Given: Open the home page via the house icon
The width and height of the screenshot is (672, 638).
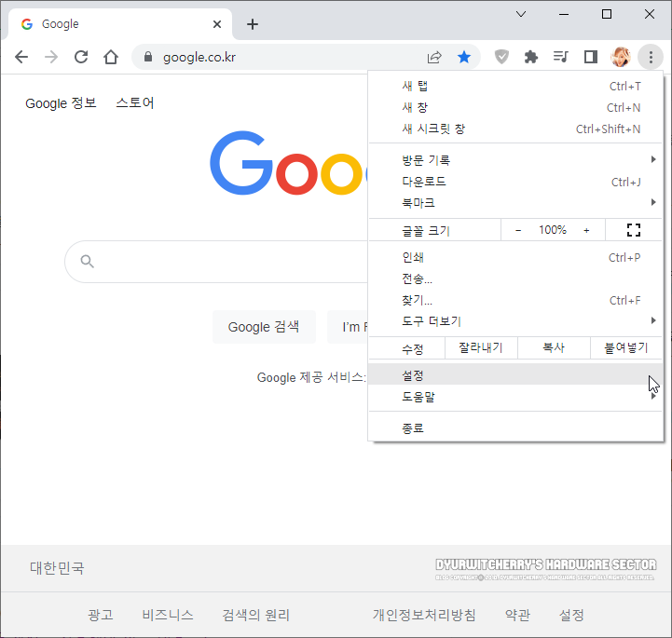Looking at the screenshot, I should (x=111, y=57).
